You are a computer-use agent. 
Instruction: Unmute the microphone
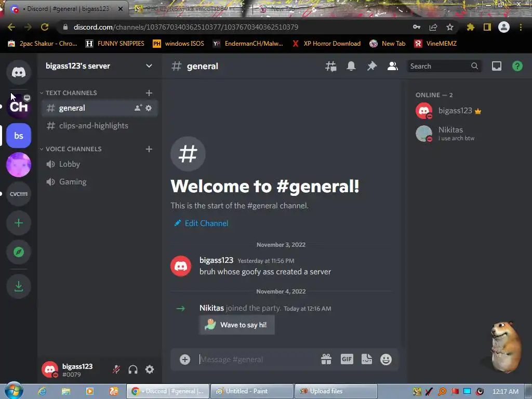116,369
